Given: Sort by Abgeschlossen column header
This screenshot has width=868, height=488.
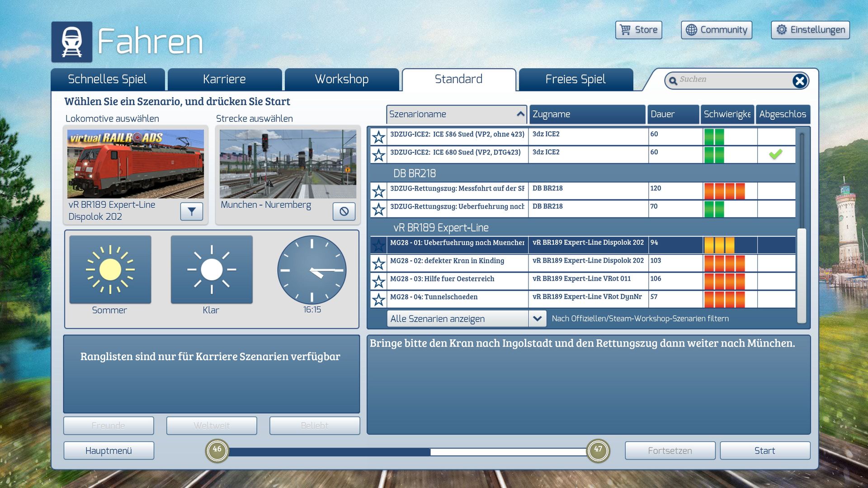Looking at the screenshot, I should coord(783,114).
